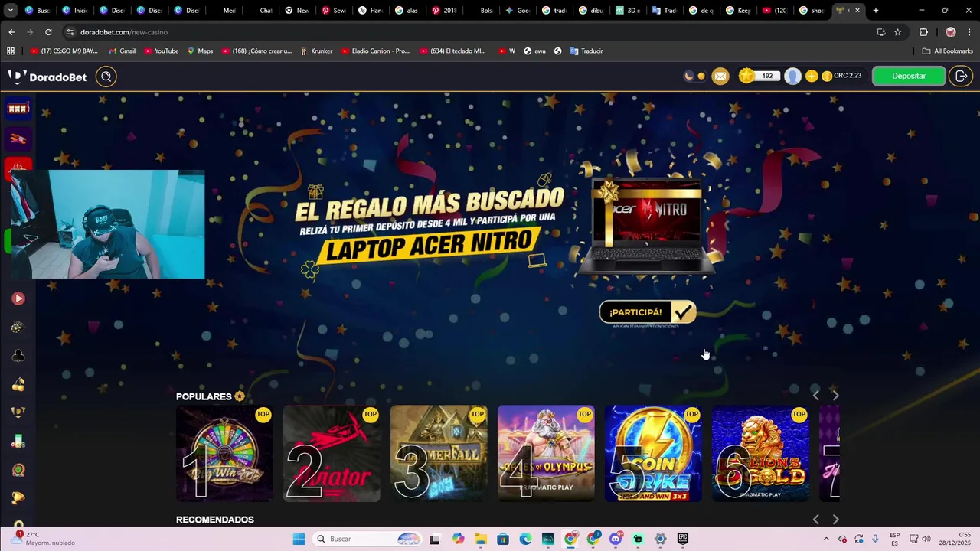Show next Populares games

[x=835, y=396]
